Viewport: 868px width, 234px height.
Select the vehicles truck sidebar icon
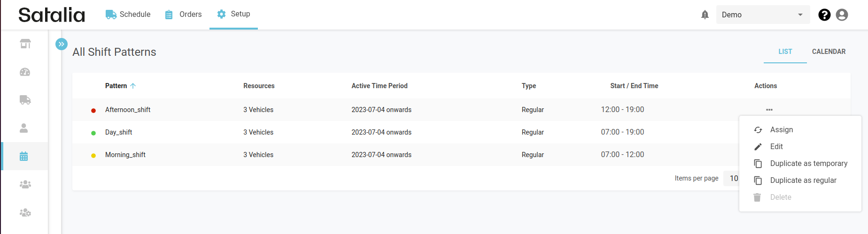pyautogui.click(x=25, y=100)
